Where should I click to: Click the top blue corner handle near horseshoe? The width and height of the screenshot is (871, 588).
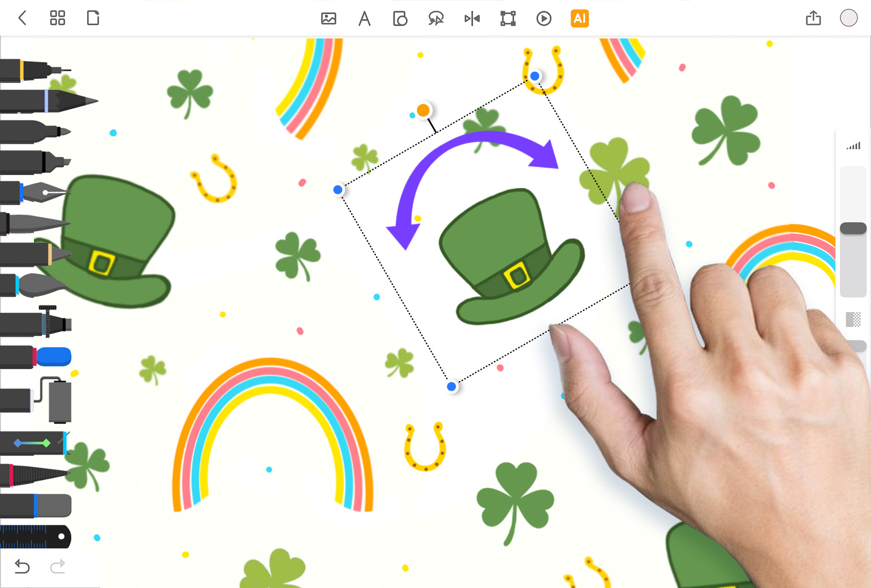[x=534, y=76]
